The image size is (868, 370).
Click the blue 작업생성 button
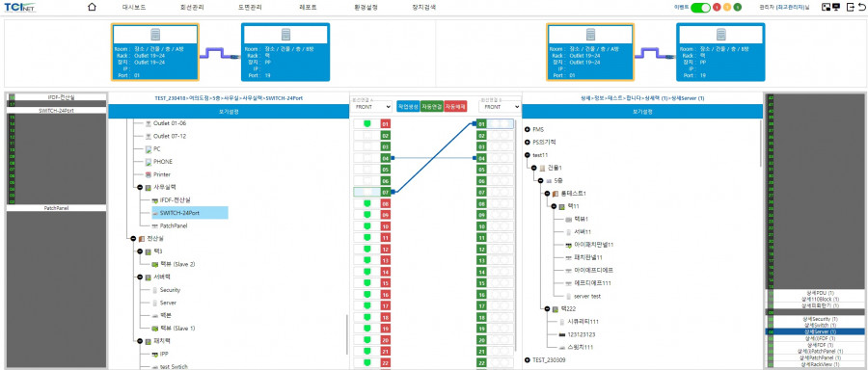coord(407,106)
